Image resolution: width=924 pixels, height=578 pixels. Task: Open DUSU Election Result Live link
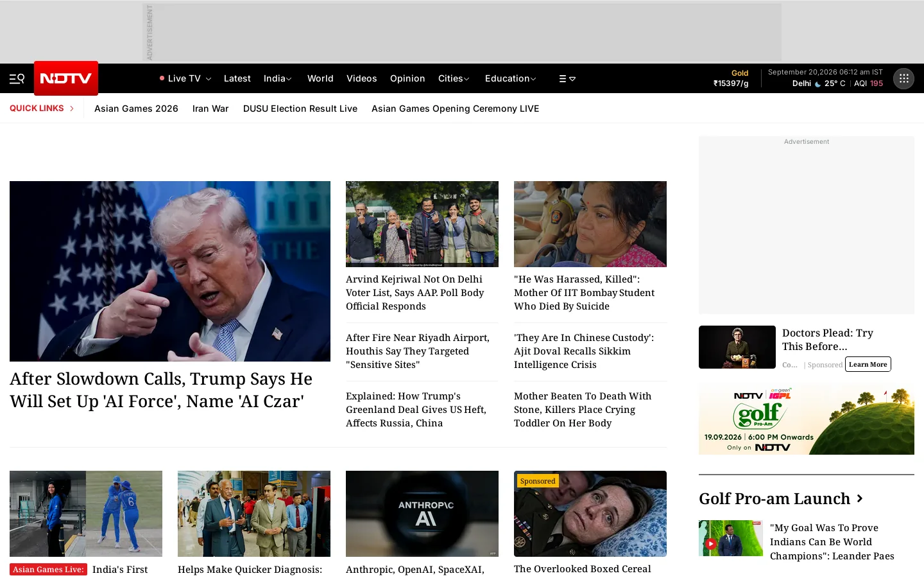click(300, 109)
